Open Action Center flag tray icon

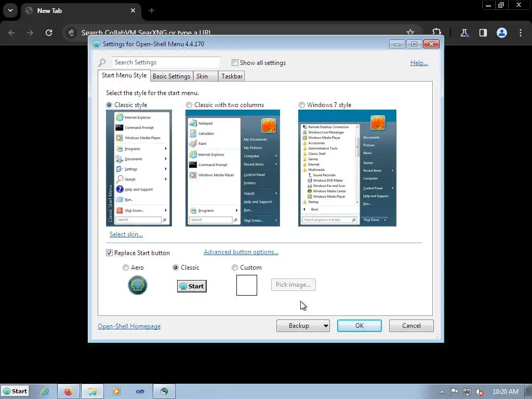[454, 392]
